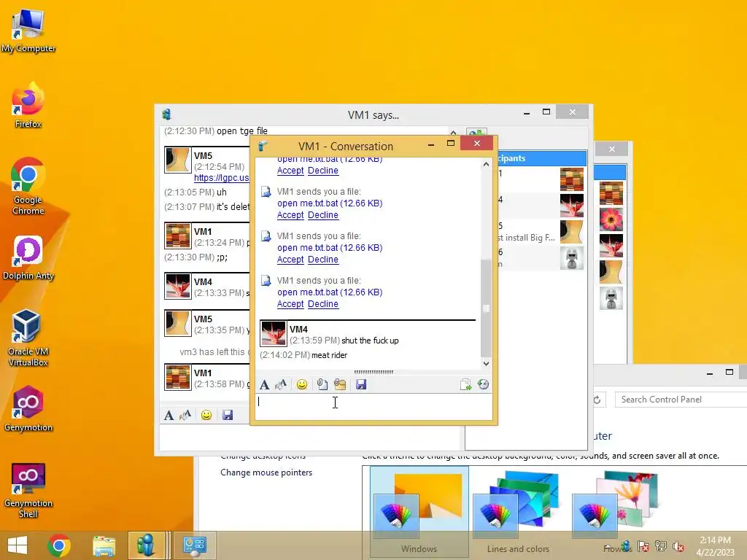Screen dimensions: 747x560
Task: Click Conversation scrollbar up arrow
Action: (486, 164)
